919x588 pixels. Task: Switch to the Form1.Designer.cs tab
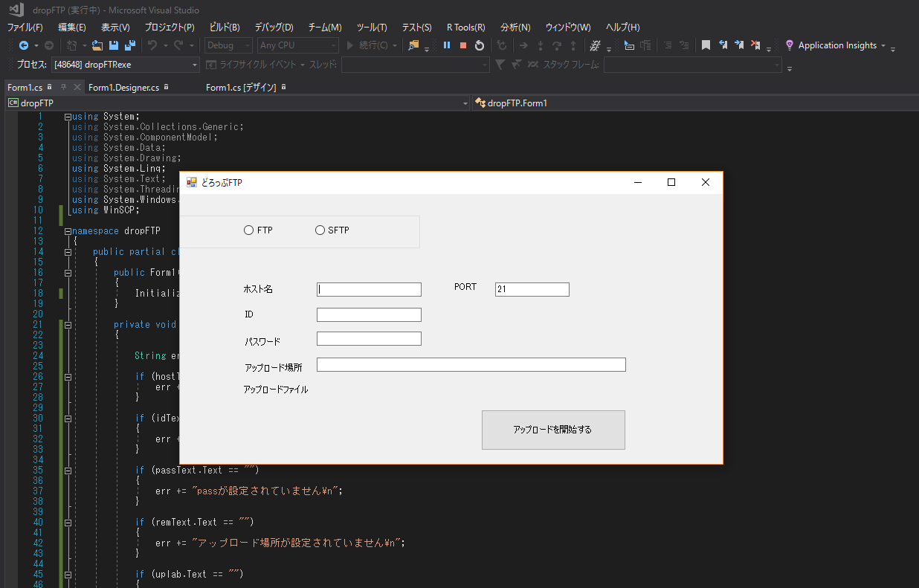[x=123, y=87]
